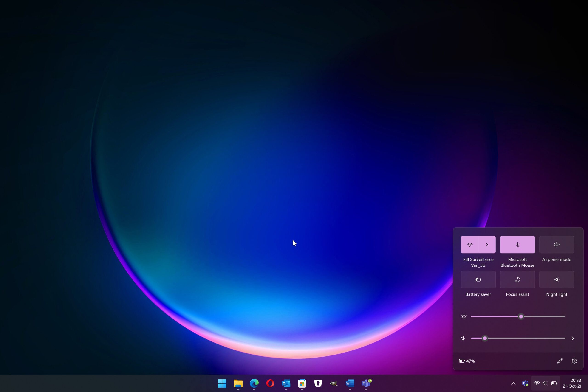Open battery settings from the 47% indicator
The width and height of the screenshot is (588, 392).
pos(467,361)
